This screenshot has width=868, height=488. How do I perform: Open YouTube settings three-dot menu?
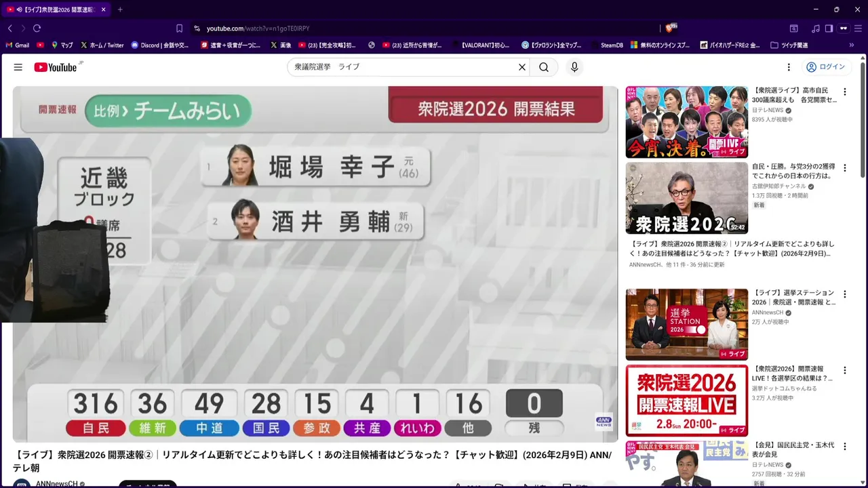[789, 67]
